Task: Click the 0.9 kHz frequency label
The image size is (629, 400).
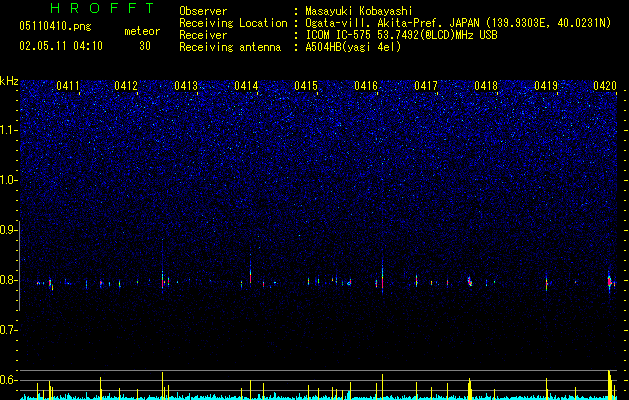Action: tap(8, 230)
